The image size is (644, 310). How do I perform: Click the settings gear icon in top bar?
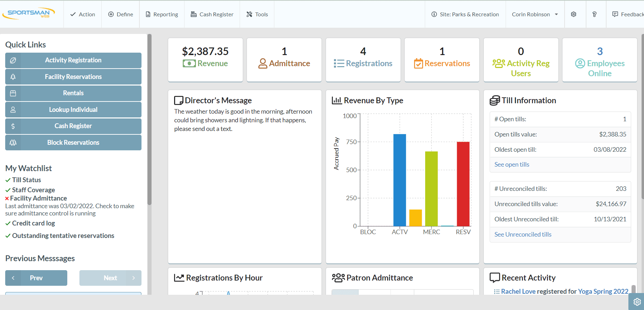point(574,14)
